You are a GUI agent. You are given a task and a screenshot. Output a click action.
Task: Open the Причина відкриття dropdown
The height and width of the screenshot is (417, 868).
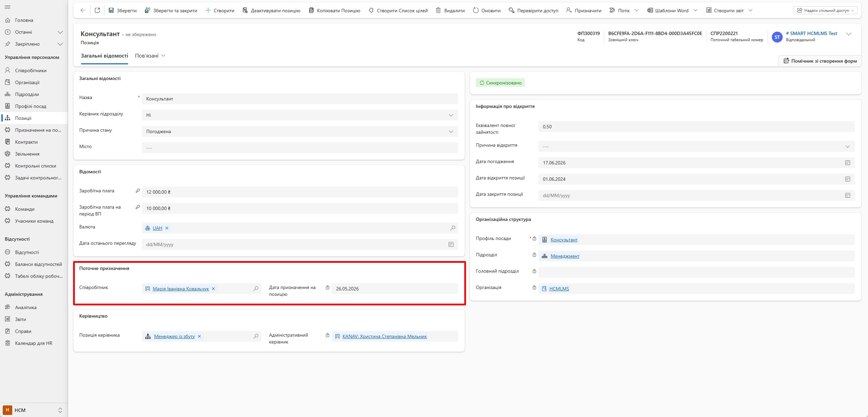(x=847, y=146)
